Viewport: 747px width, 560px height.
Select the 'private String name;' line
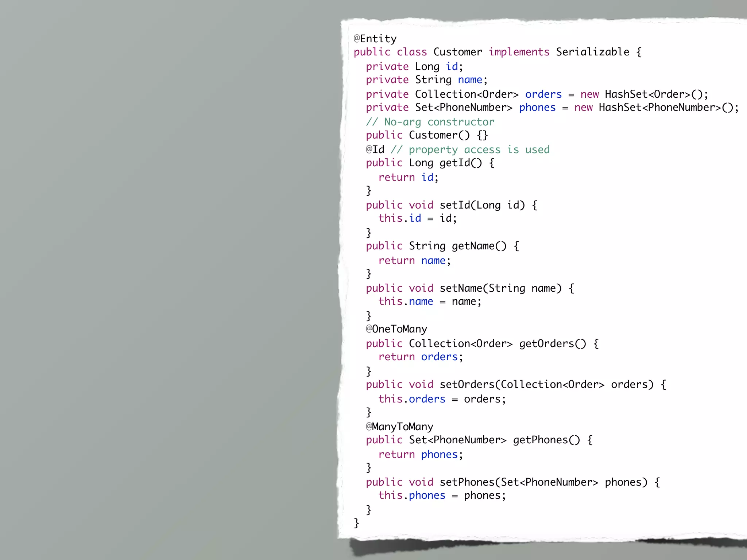[427, 80]
